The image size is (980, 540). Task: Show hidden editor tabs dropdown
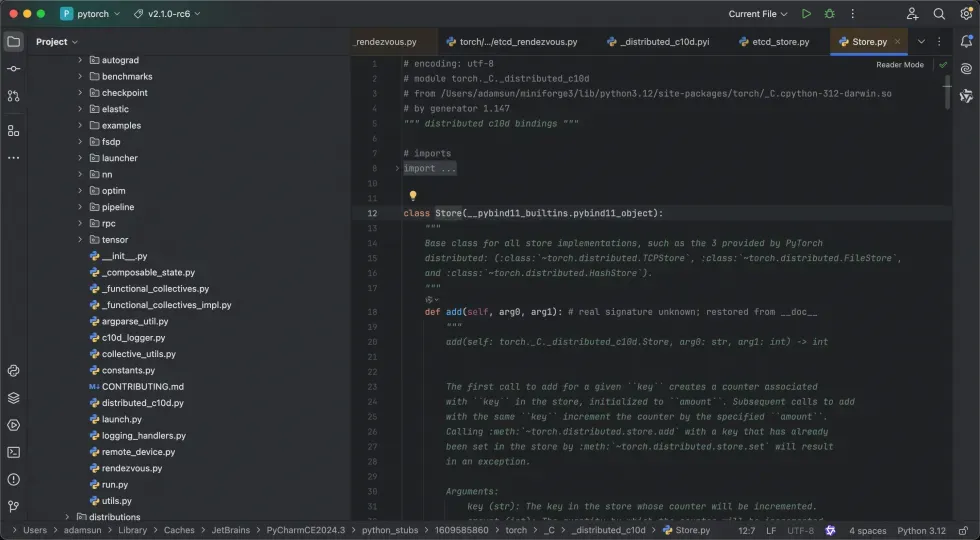click(921, 42)
